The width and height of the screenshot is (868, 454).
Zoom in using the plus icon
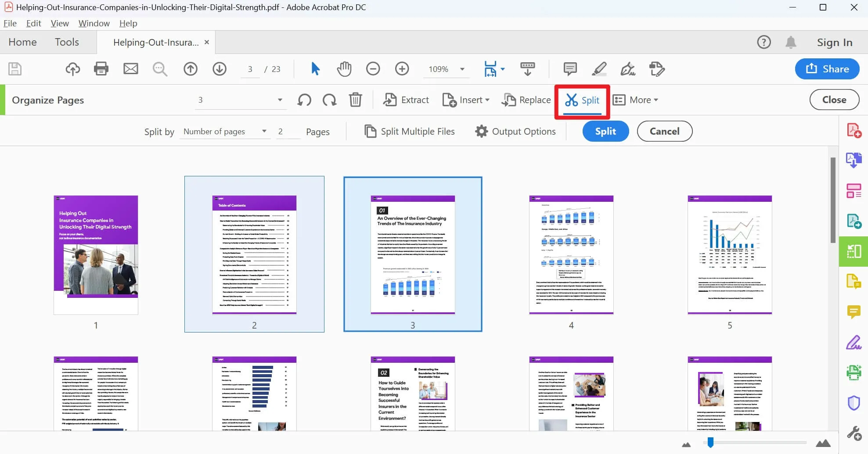click(402, 69)
